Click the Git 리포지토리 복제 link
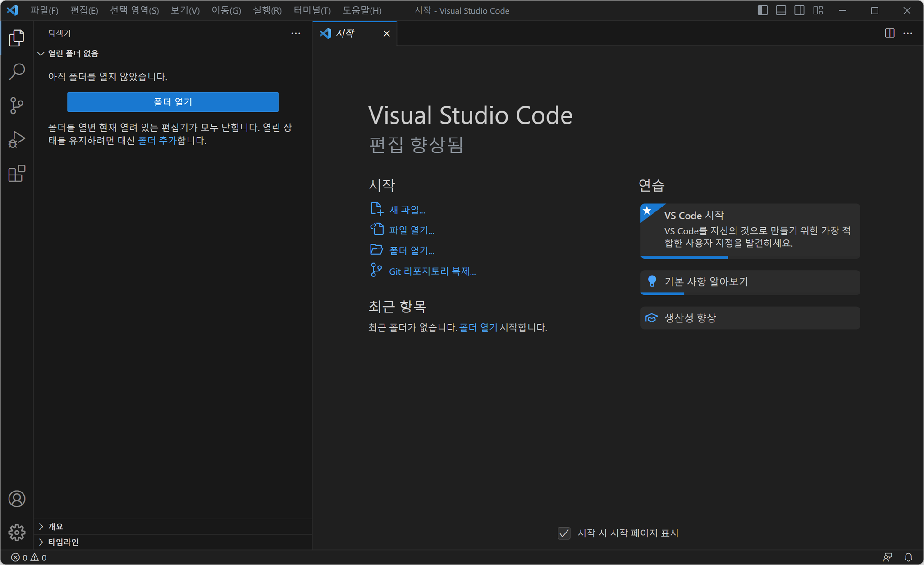The width and height of the screenshot is (924, 565). (x=432, y=271)
